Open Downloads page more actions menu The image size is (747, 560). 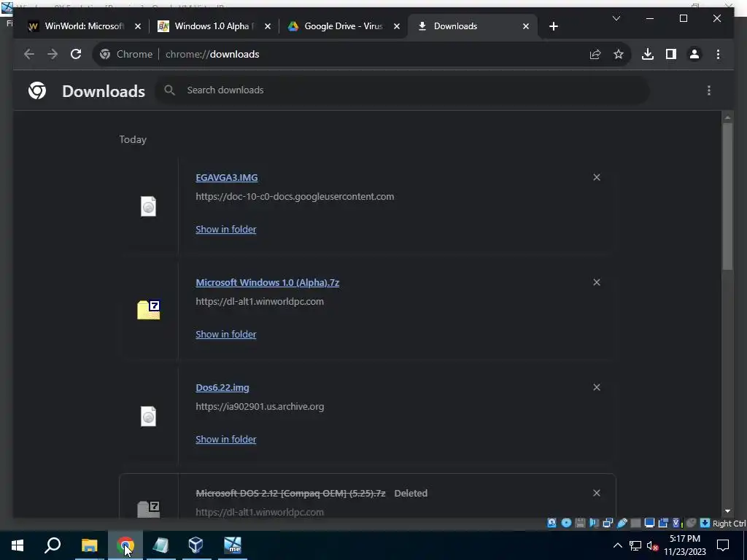click(709, 90)
